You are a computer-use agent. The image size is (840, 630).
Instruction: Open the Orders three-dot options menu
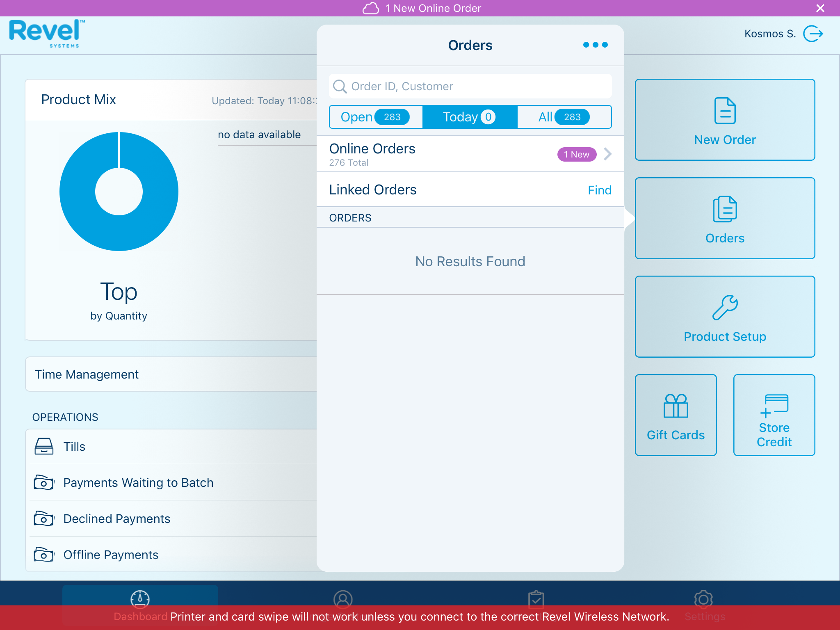[x=595, y=45]
